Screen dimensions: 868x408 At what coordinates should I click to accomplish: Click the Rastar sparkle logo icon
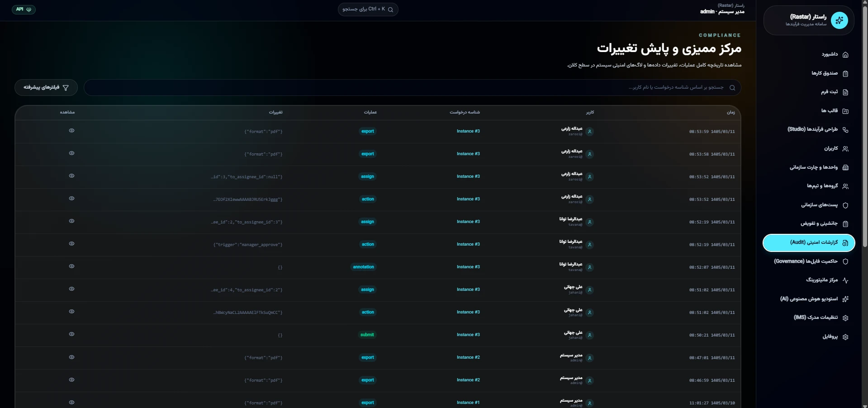[840, 20]
